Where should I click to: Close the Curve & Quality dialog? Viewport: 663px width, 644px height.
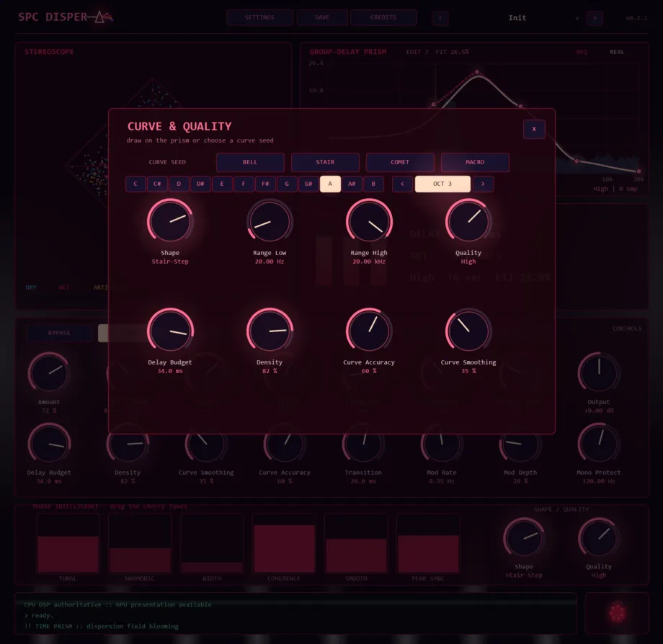tap(533, 130)
